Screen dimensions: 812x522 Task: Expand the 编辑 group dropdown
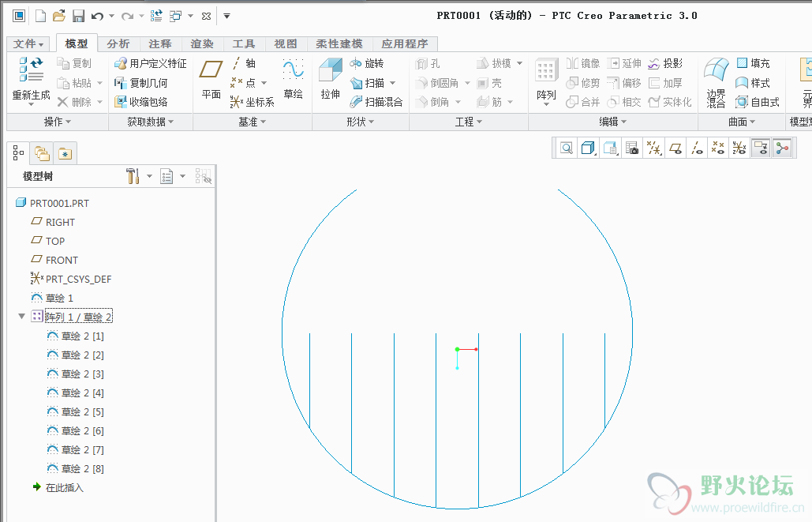pyautogui.click(x=613, y=122)
